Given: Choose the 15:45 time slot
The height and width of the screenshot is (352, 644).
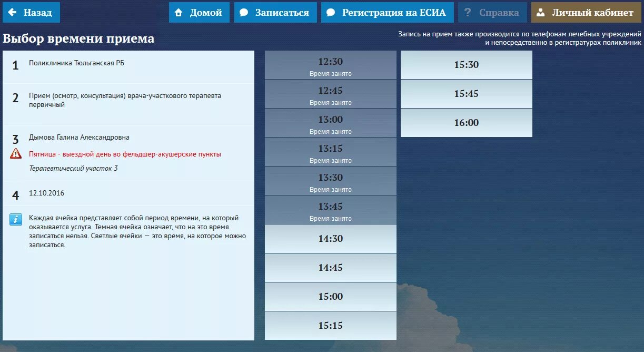Looking at the screenshot, I should 467,94.
